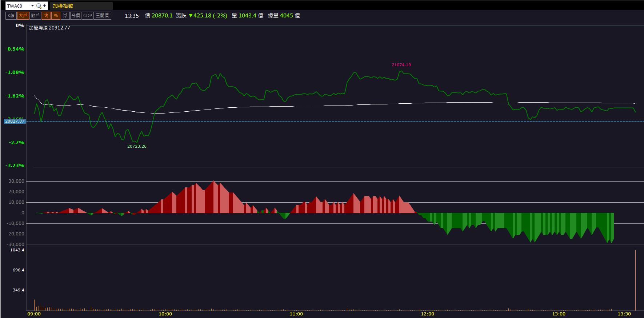Click the last price 20870.1
This screenshot has height=318, width=644.
[x=162, y=16]
